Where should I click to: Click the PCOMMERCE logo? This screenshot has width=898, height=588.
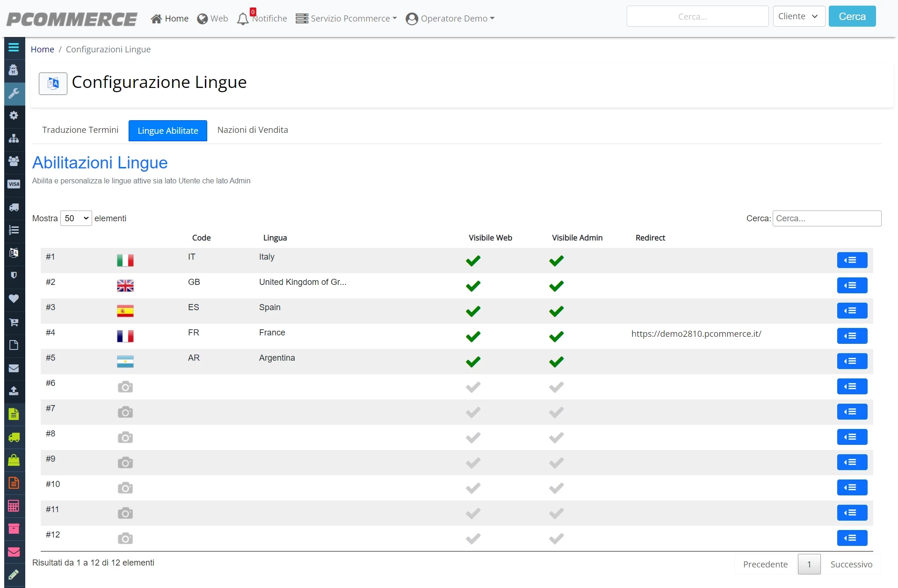(x=72, y=19)
